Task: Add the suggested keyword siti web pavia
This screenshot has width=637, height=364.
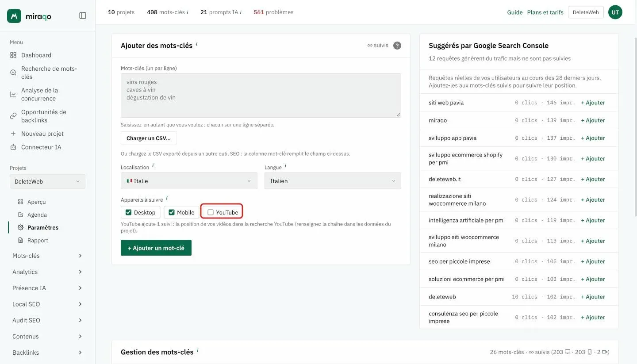Action: 593,103
